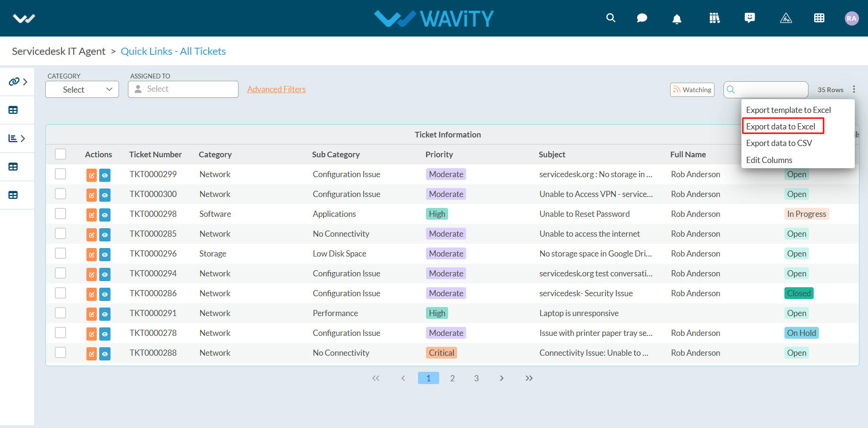
Task: Check the box for ticket TKT0000286
Action: pyautogui.click(x=60, y=293)
